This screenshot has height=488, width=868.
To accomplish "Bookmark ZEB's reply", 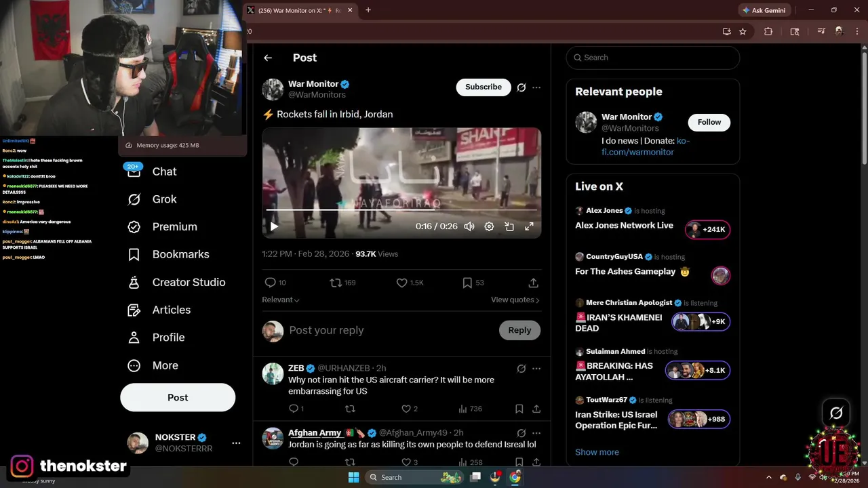I will (519, 409).
